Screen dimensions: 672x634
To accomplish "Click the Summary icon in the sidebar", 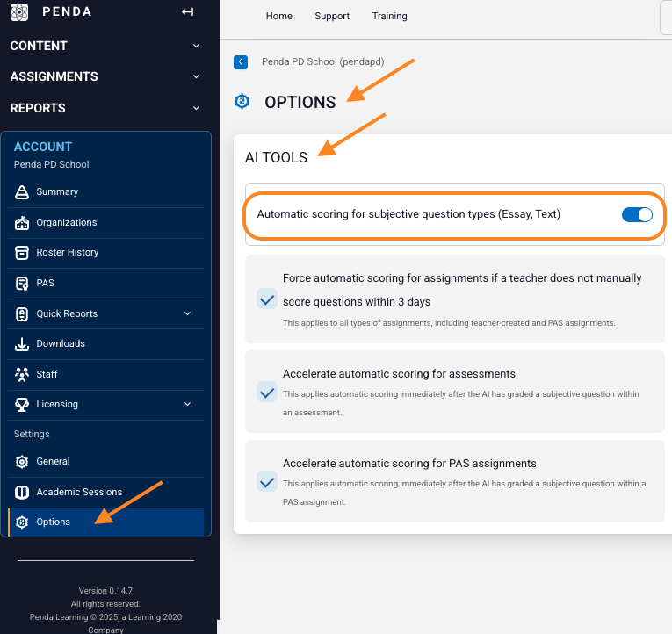I will click(x=22, y=192).
